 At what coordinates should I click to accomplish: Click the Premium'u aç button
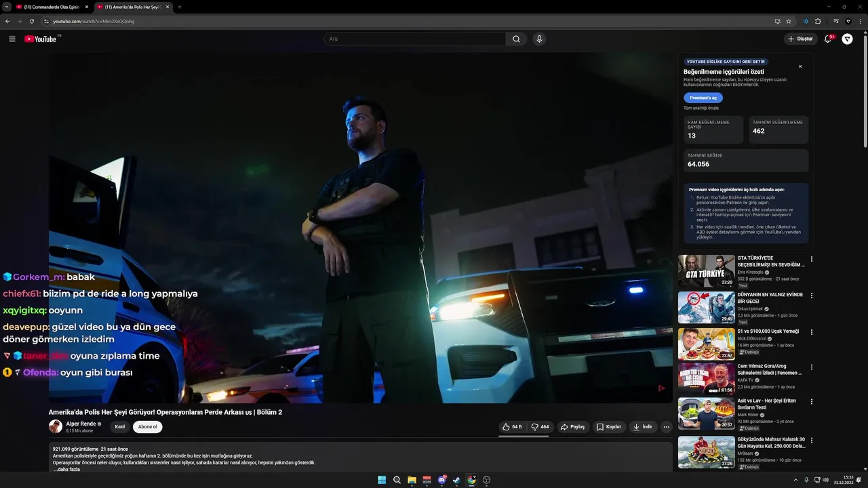[703, 98]
